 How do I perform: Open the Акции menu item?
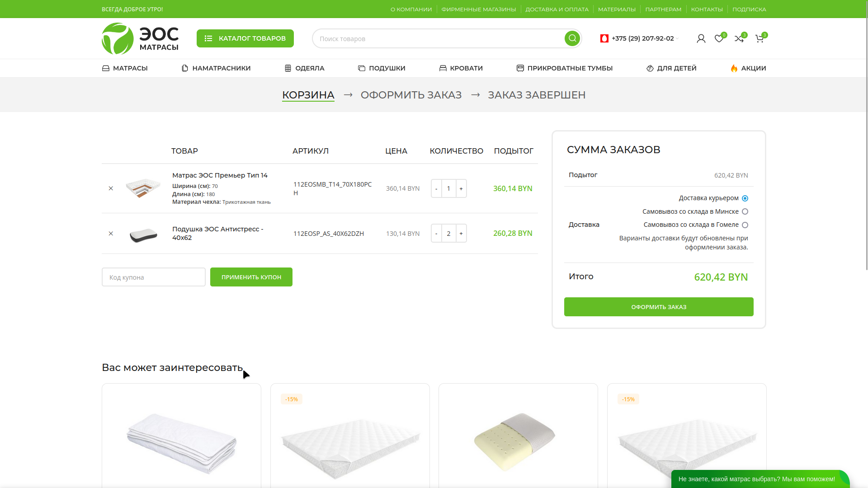pos(748,68)
